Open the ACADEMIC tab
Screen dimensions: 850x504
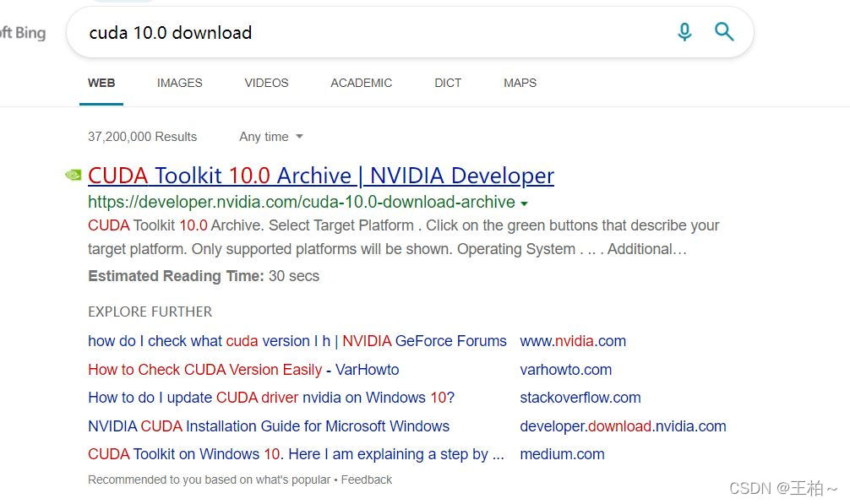click(361, 83)
